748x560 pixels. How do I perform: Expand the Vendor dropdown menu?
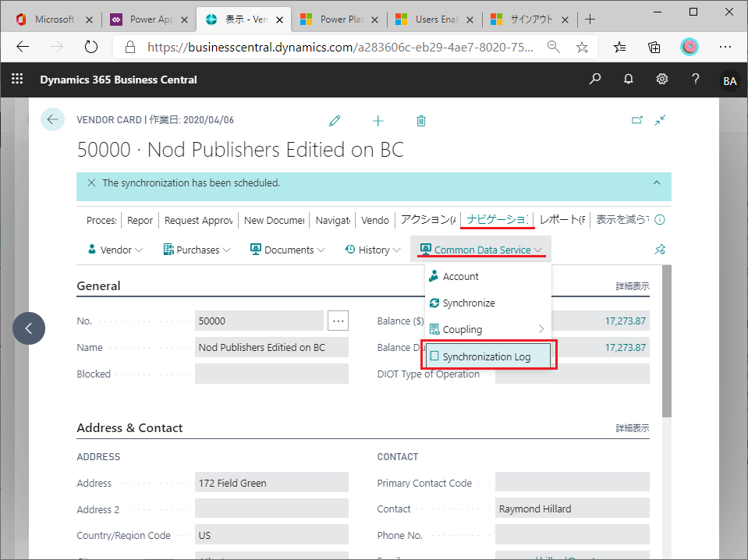pos(115,250)
